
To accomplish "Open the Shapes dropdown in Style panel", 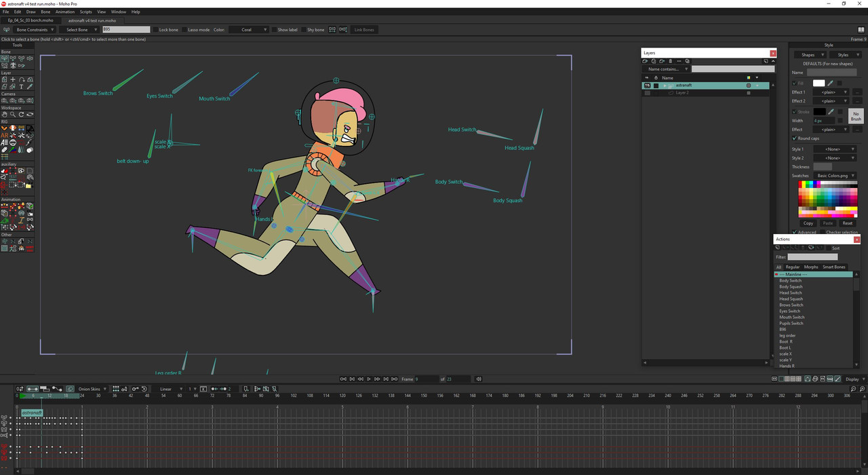I will pos(810,55).
